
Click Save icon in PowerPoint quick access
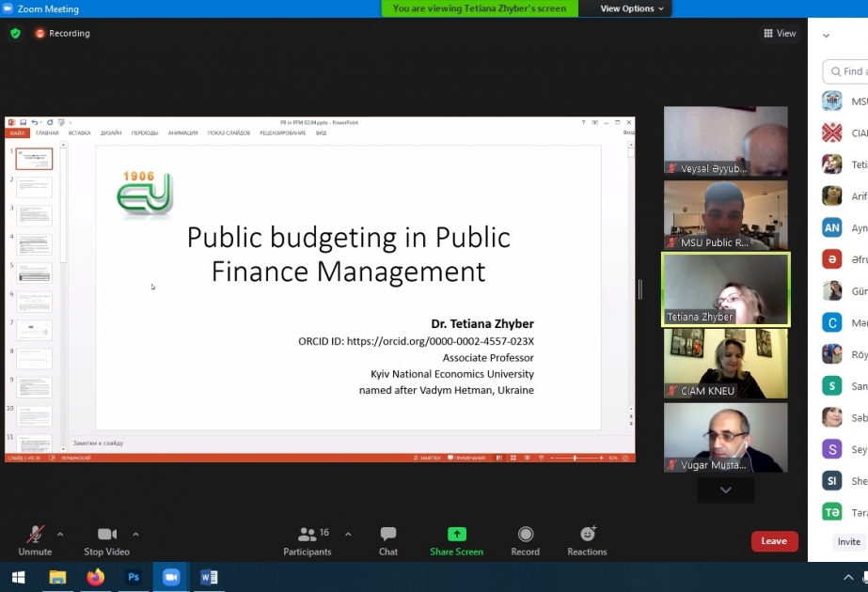pos(24,122)
